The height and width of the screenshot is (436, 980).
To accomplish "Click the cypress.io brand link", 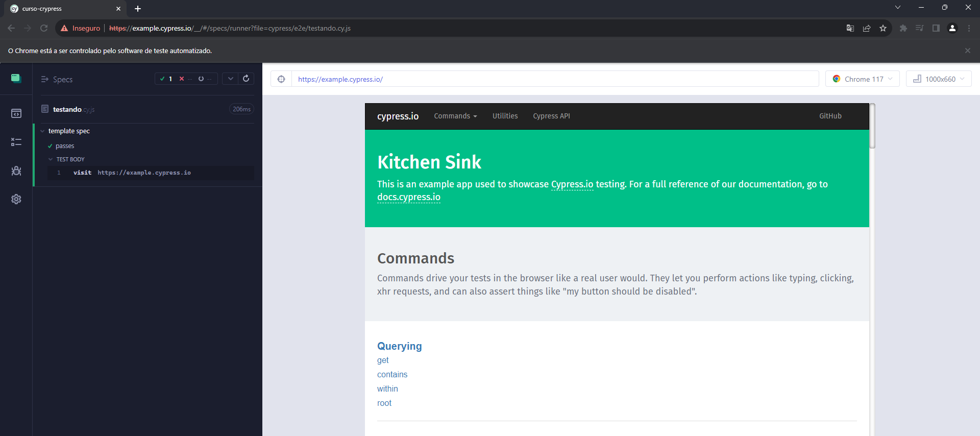I will tap(398, 116).
